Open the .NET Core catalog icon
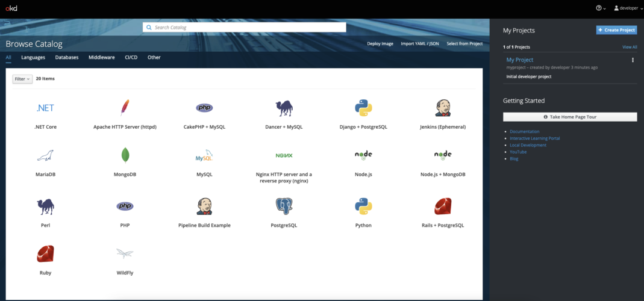Image resolution: width=644 pixels, height=301 pixels. point(45,108)
